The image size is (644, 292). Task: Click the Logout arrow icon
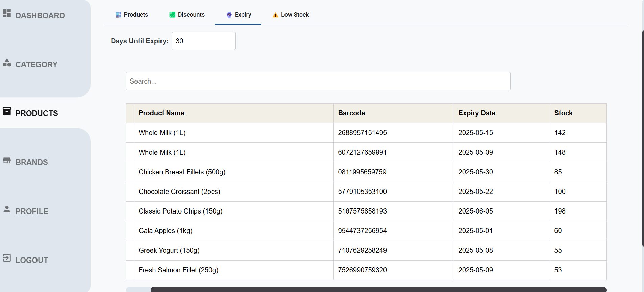pyautogui.click(x=7, y=258)
